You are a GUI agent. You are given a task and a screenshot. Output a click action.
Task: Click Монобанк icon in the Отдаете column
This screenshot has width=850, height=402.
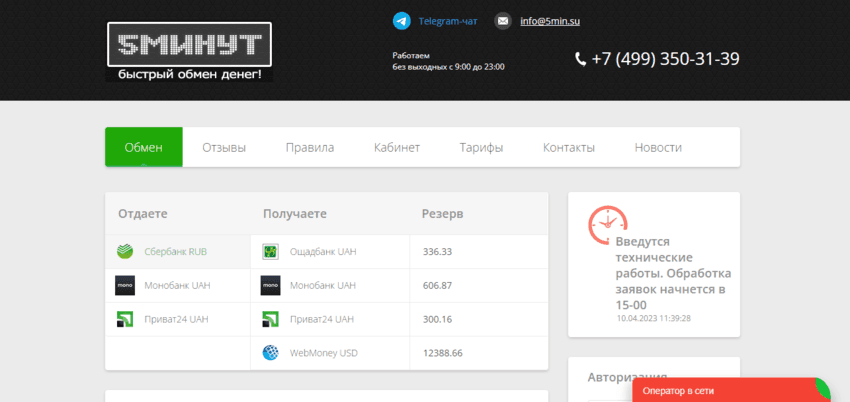tap(125, 285)
